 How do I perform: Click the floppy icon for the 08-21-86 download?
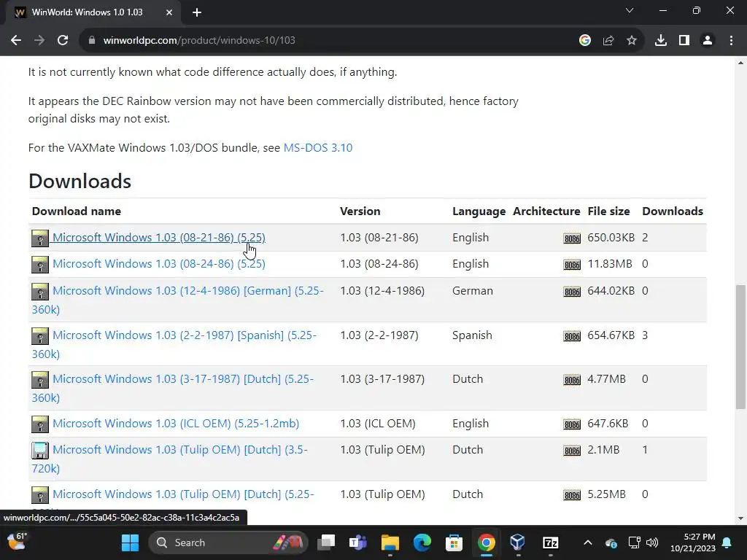(x=40, y=238)
